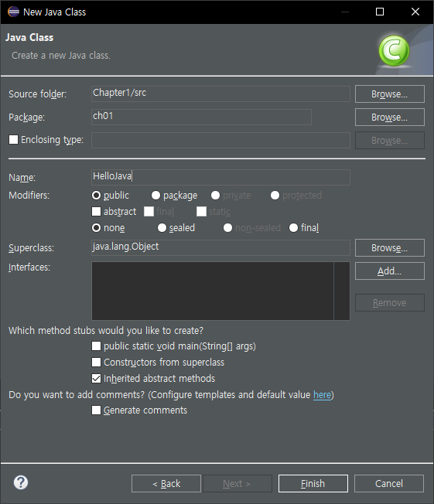Open the 'here' templates configuration link

[322, 395]
